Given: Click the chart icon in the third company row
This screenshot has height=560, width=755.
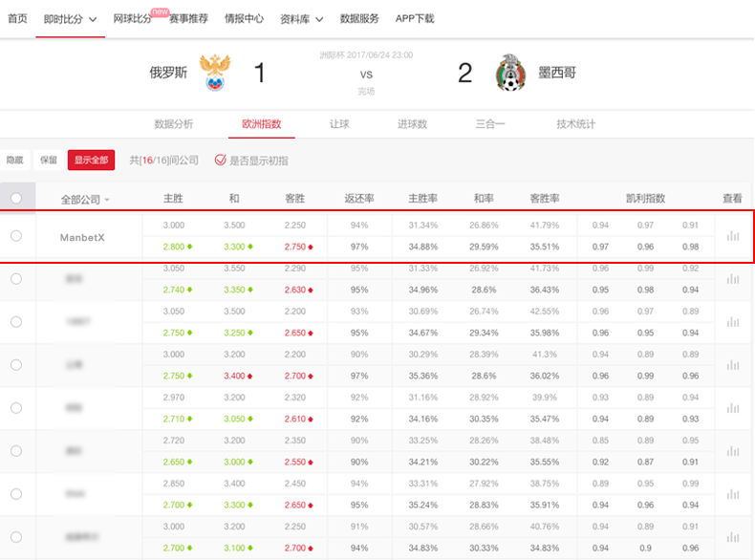Looking at the screenshot, I should click(x=733, y=322).
